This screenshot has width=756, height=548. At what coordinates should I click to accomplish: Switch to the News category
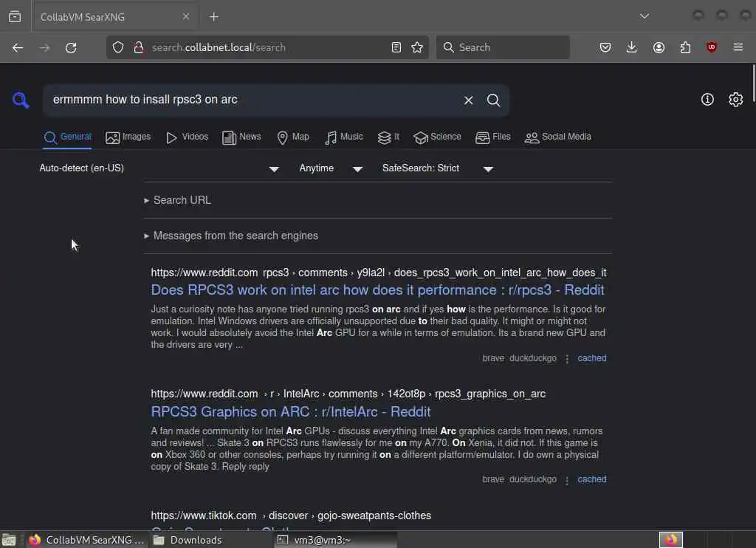[241, 137]
